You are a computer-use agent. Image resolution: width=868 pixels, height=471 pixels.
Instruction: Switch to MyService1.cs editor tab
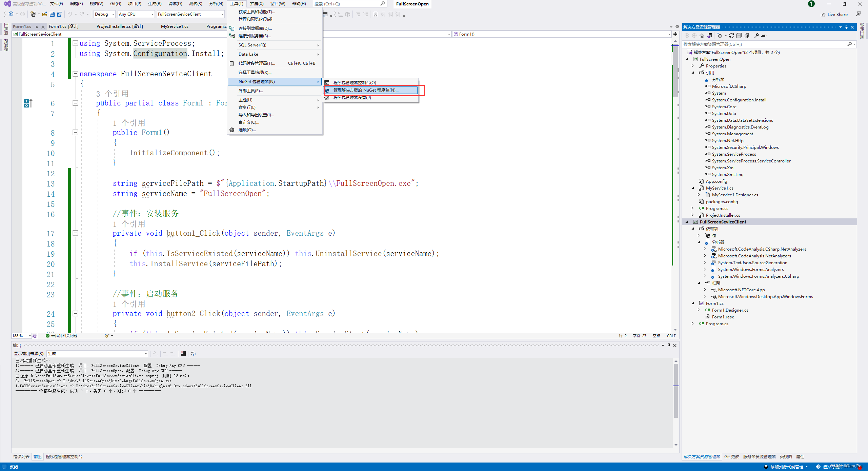click(x=175, y=26)
